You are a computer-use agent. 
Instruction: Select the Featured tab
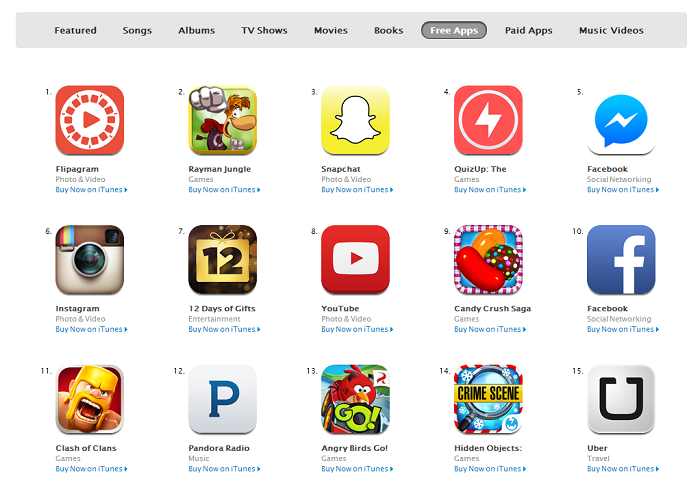(x=75, y=30)
